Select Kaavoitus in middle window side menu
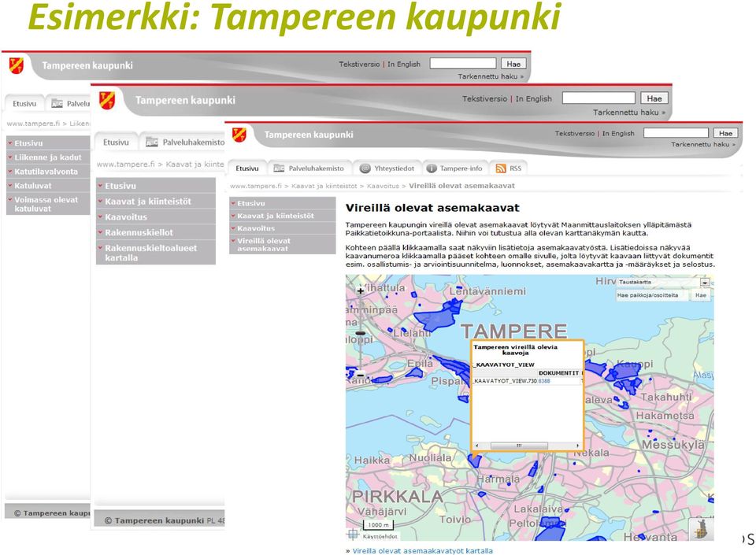The height and width of the screenshot is (555, 756). coord(156,216)
